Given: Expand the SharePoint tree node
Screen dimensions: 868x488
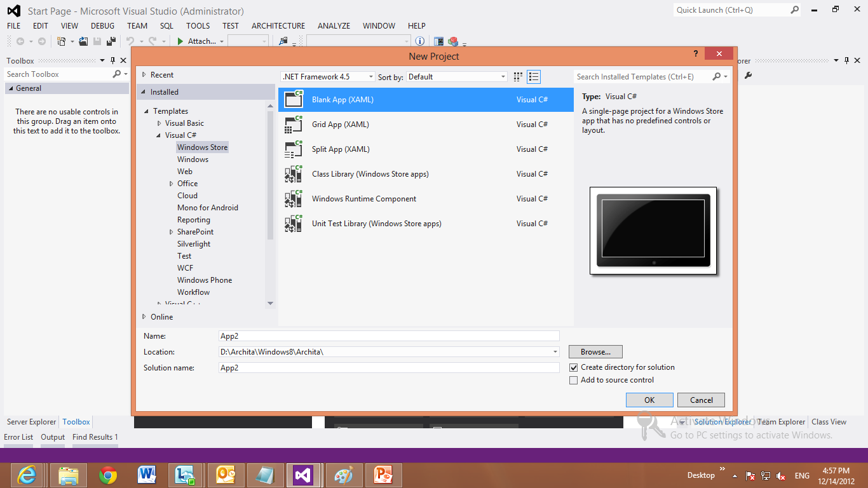Looking at the screenshot, I should (170, 231).
